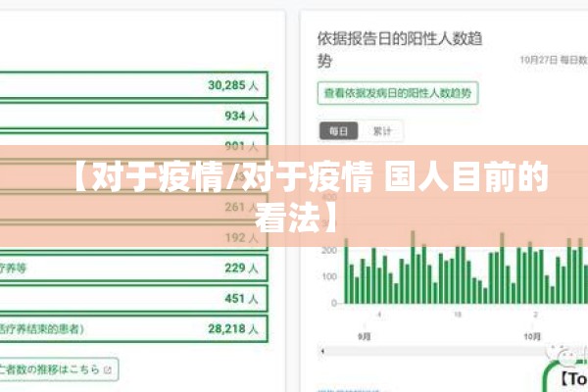
Task: Click the 261 人 value
Action: [x=241, y=207]
